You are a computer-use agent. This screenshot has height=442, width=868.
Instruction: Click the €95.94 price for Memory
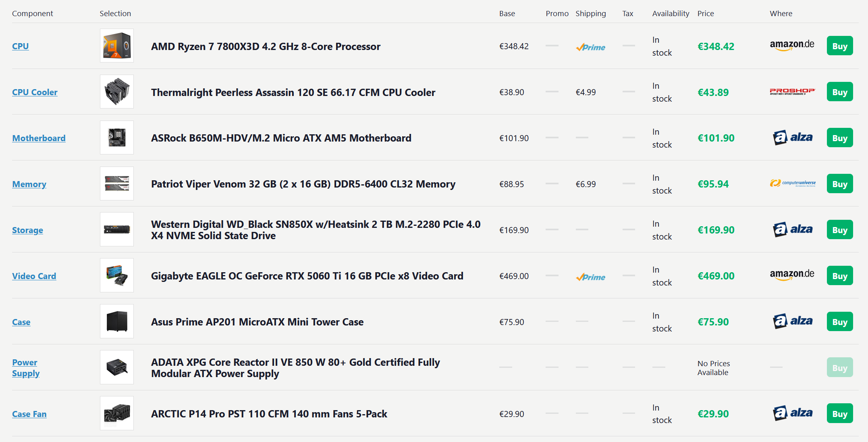(x=713, y=184)
